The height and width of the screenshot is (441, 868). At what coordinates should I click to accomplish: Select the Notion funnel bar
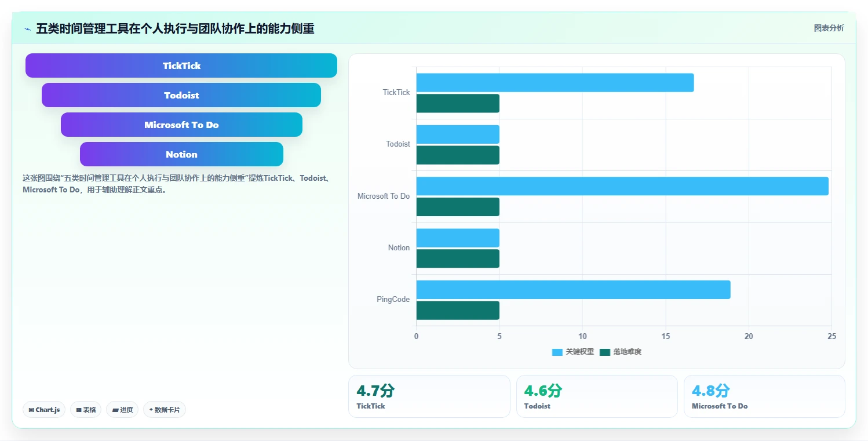click(181, 154)
